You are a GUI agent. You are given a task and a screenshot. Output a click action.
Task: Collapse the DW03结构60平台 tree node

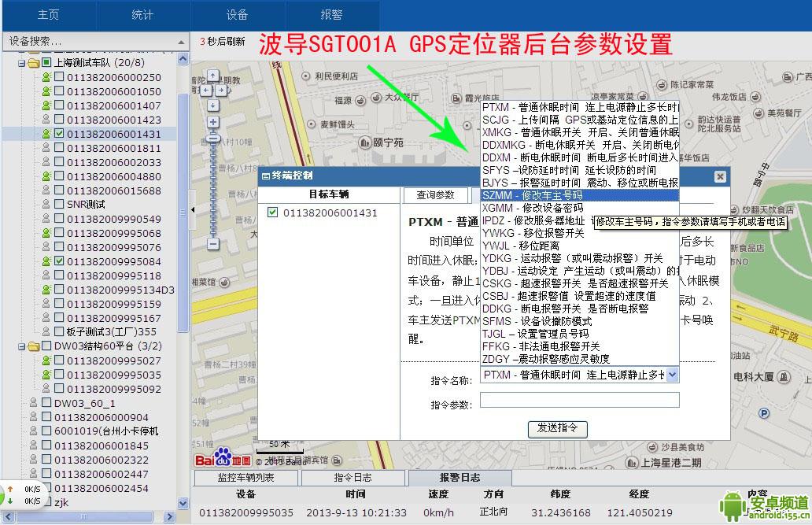pyautogui.click(x=22, y=346)
